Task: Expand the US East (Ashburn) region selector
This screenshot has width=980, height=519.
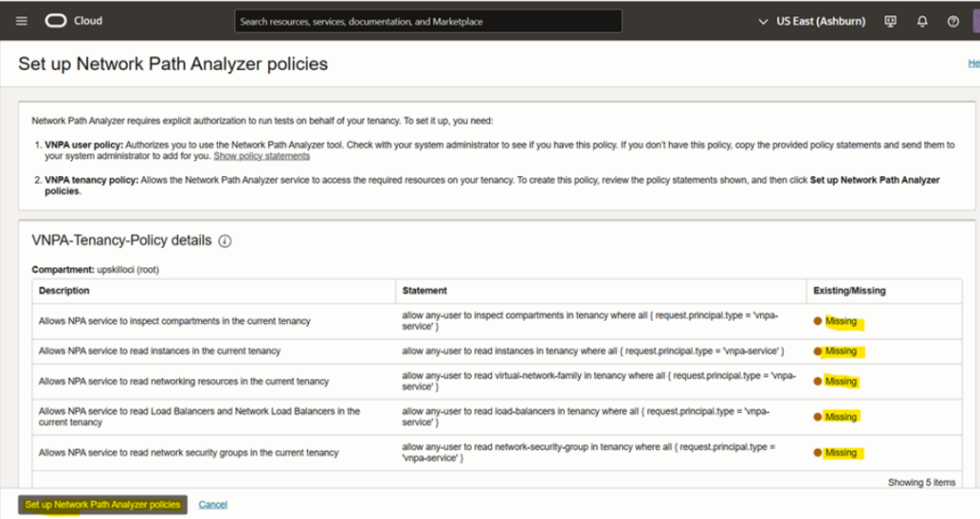Action: tap(819, 21)
